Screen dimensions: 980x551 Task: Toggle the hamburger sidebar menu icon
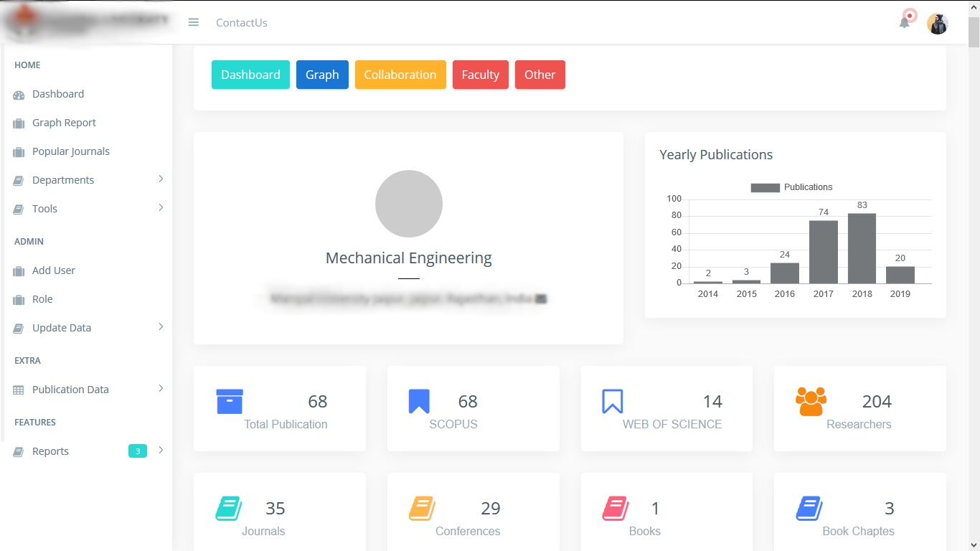pos(193,22)
